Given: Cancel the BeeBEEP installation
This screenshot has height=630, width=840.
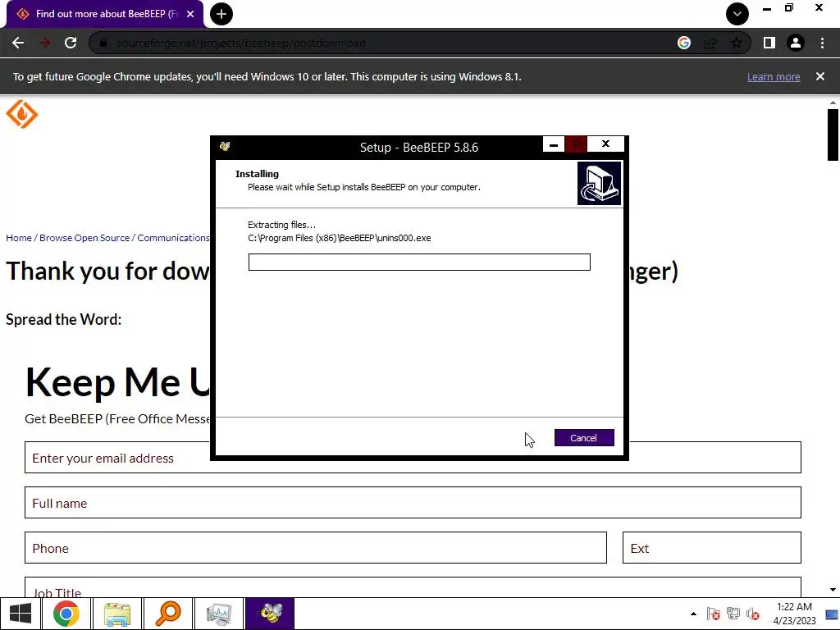Looking at the screenshot, I should tap(584, 438).
